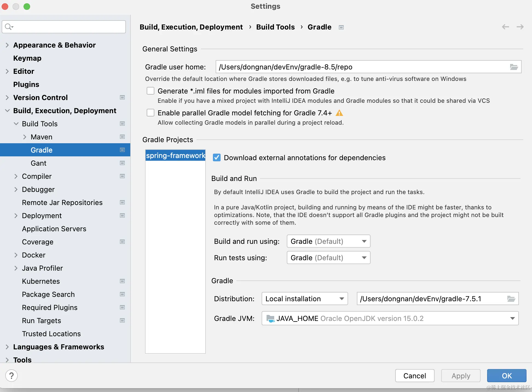The image size is (532, 392).
Task: Click the back navigation arrow
Action: click(x=505, y=27)
